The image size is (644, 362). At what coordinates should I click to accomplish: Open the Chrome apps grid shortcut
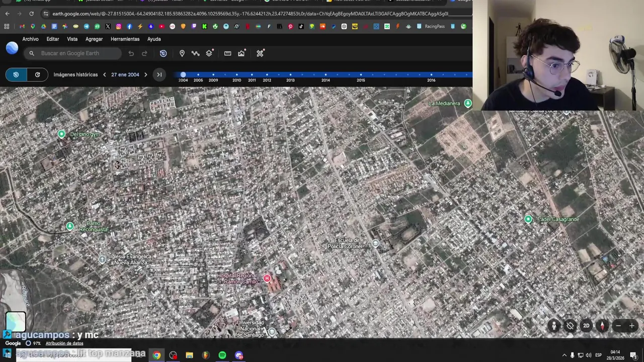point(7,26)
